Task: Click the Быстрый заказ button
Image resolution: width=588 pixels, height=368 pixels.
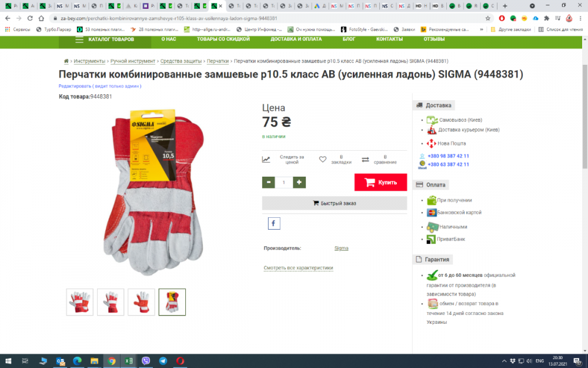Action: click(x=335, y=203)
